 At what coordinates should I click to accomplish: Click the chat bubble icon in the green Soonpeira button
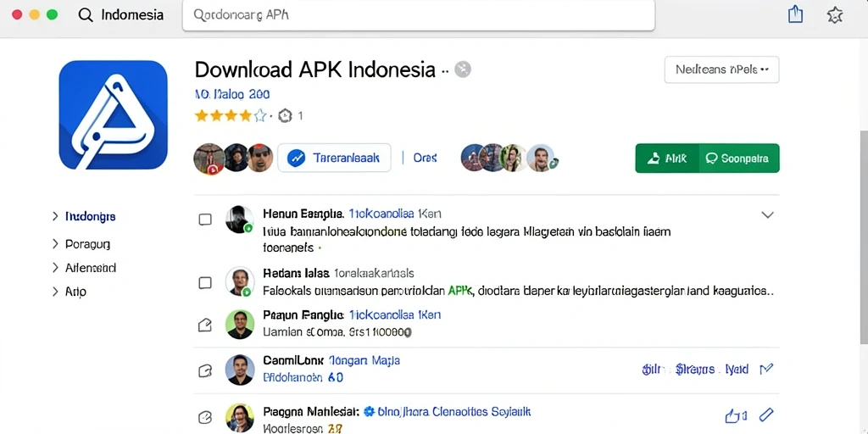point(712,159)
